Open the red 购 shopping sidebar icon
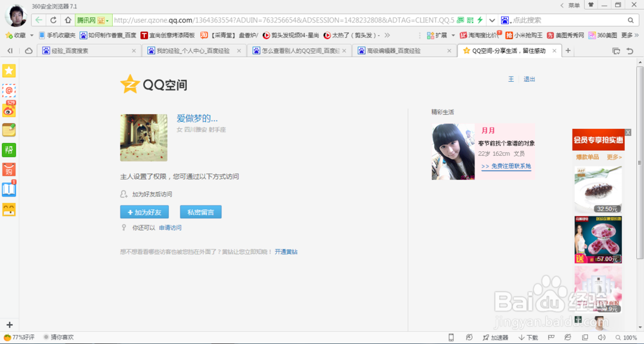Image resolution: width=644 pixels, height=344 pixels. (x=9, y=169)
